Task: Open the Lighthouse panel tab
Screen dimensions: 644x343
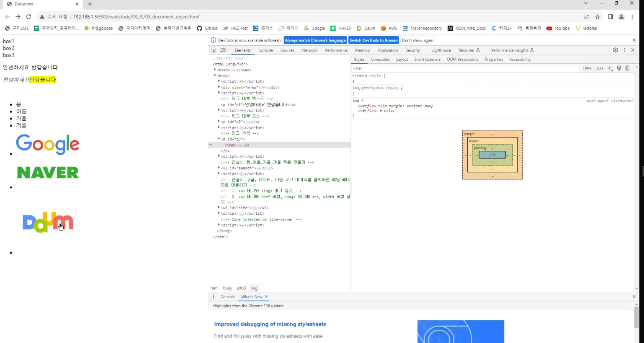Action: pyautogui.click(x=441, y=50)
